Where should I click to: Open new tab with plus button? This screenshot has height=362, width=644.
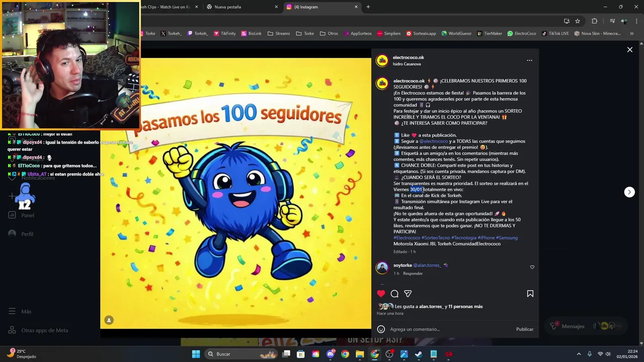(368, 7)
